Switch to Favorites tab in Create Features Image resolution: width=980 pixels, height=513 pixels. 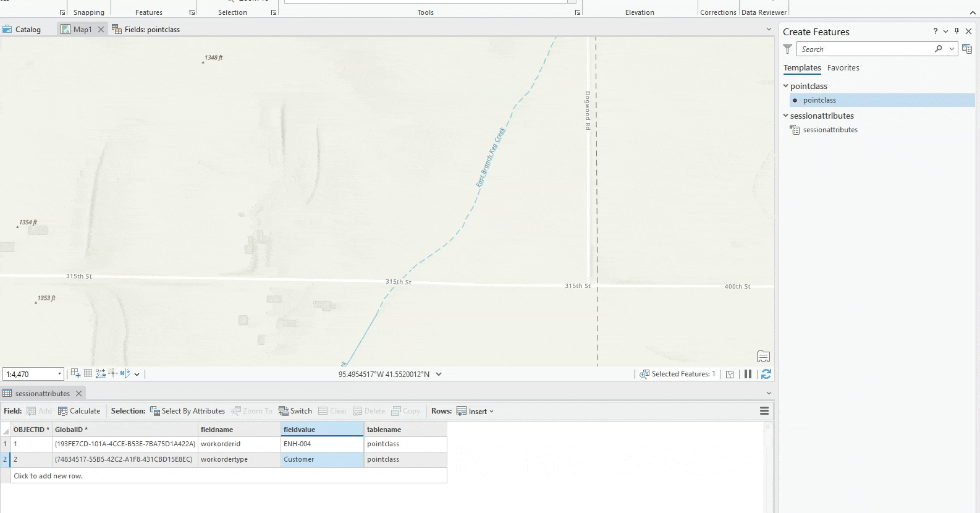coord(843,68)
